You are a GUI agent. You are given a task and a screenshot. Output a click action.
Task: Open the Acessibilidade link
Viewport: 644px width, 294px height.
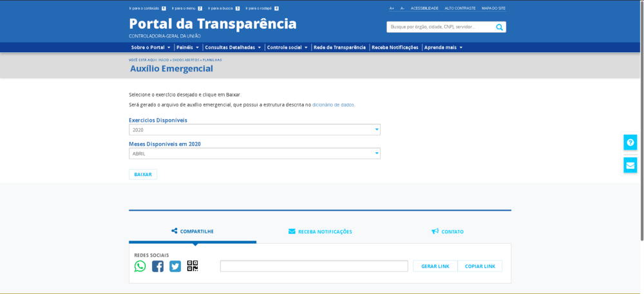coord(424,8)
